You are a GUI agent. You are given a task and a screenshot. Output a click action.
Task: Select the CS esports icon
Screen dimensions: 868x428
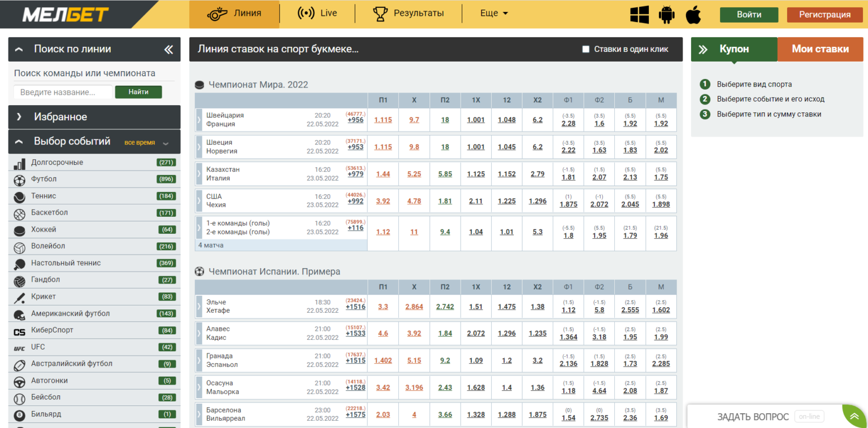(x=20, y=331)
